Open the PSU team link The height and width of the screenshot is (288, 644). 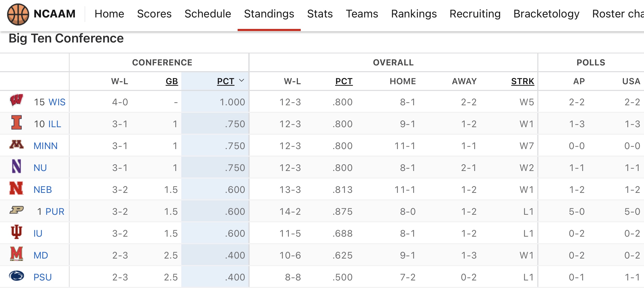coord(43,277)
